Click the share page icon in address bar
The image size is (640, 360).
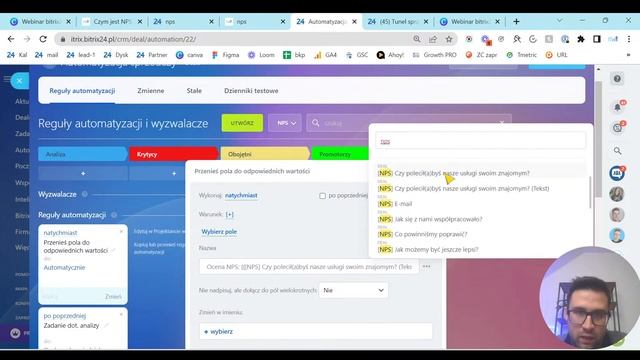[x=433, y=39]
